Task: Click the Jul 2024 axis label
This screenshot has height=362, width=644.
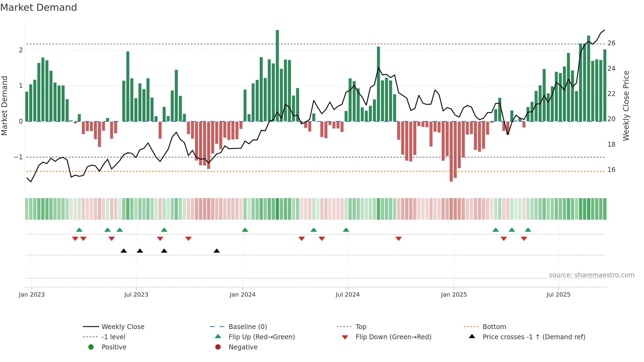Action: [x=348, y=294]
